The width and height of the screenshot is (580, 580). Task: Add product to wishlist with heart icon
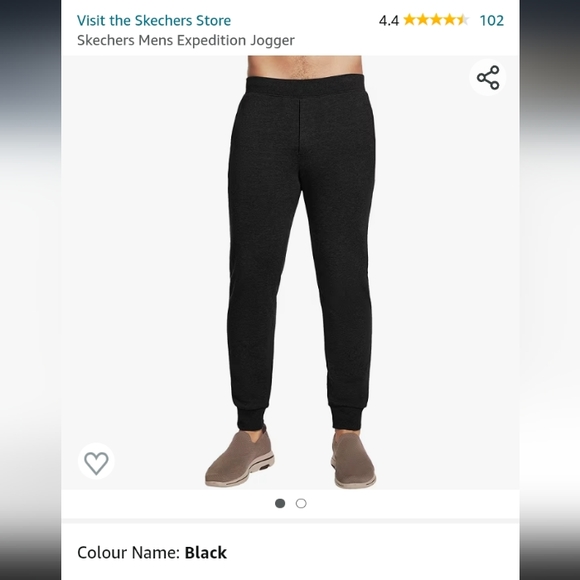(96, 461)
